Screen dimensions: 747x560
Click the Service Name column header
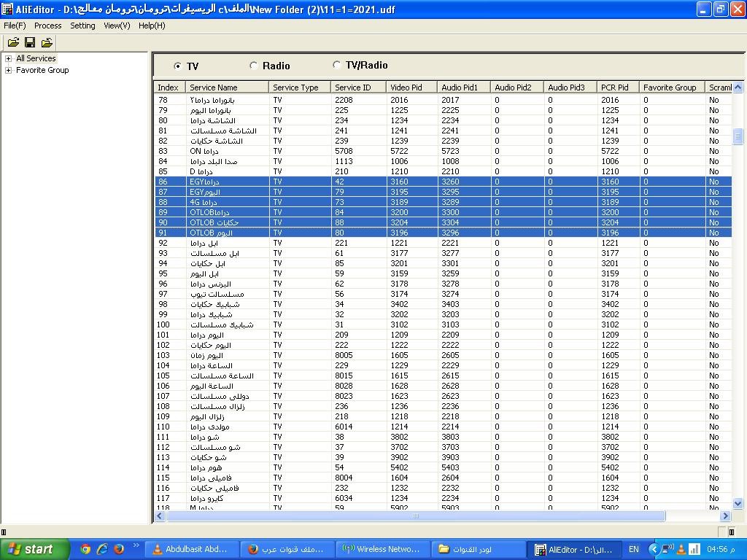pyautogui.click(x=226, y=87)
